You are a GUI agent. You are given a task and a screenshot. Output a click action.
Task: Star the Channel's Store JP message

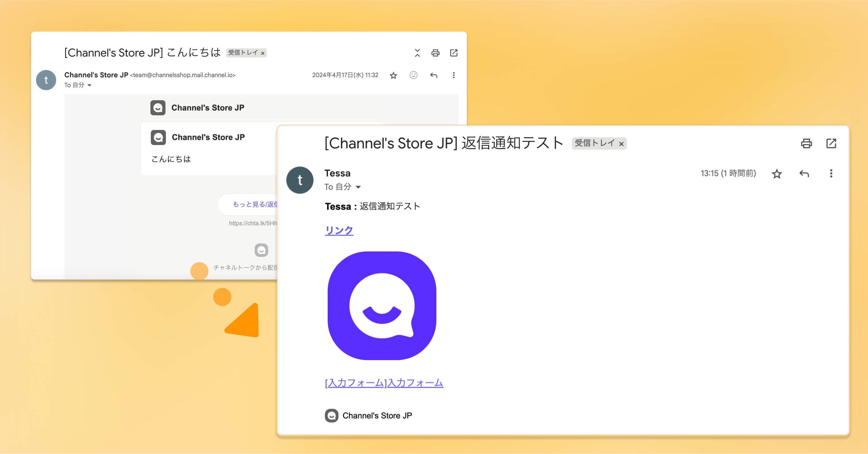click(x=393, y=75)
